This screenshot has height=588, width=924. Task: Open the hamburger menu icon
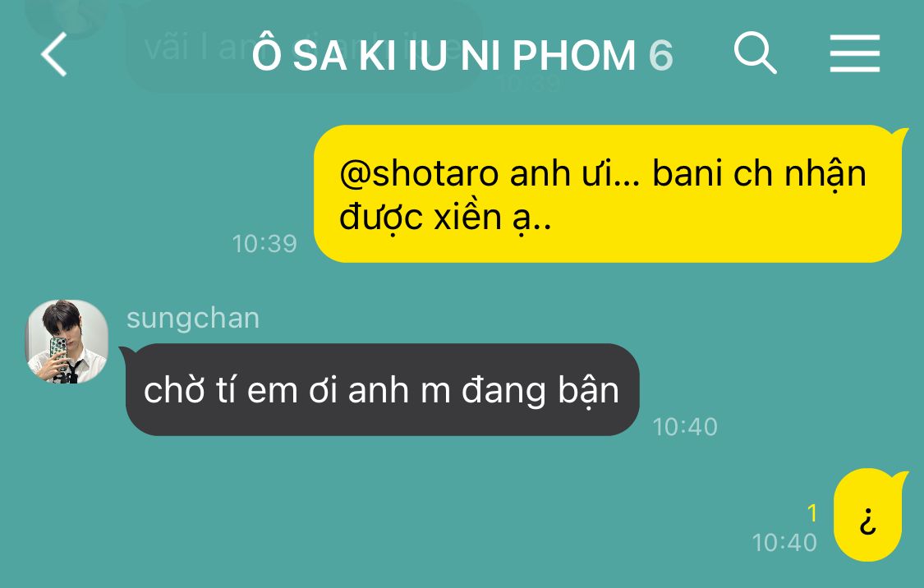tap(854, 53)
